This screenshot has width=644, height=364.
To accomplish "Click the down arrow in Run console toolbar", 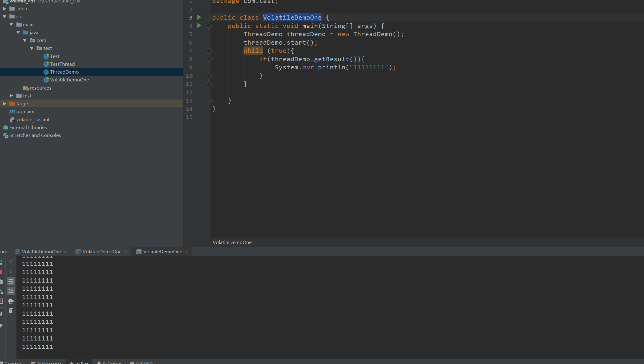I will (11, 271).
